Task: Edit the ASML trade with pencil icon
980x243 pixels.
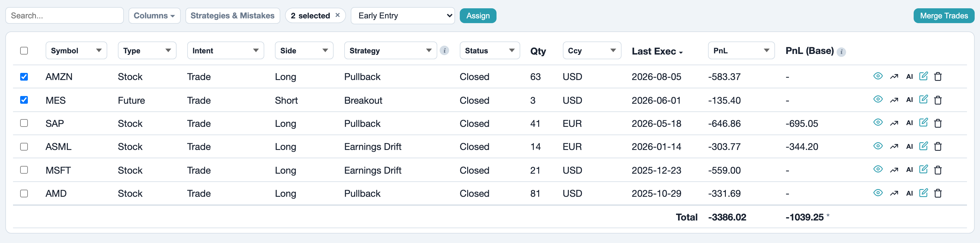Action: pos(923,146)
